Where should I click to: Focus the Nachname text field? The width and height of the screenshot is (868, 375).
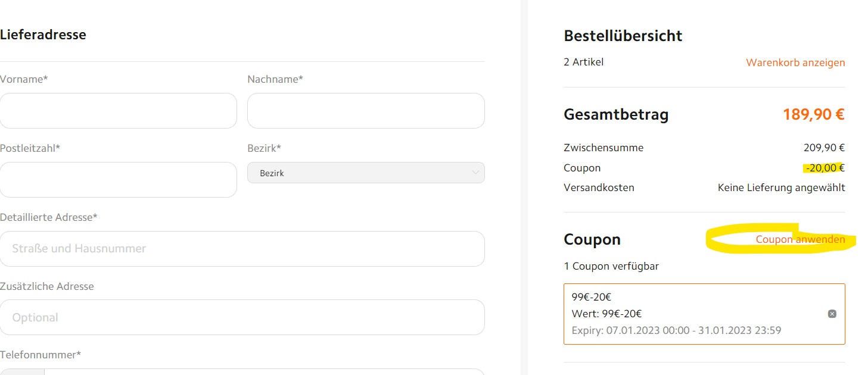[x=365, y=111]
